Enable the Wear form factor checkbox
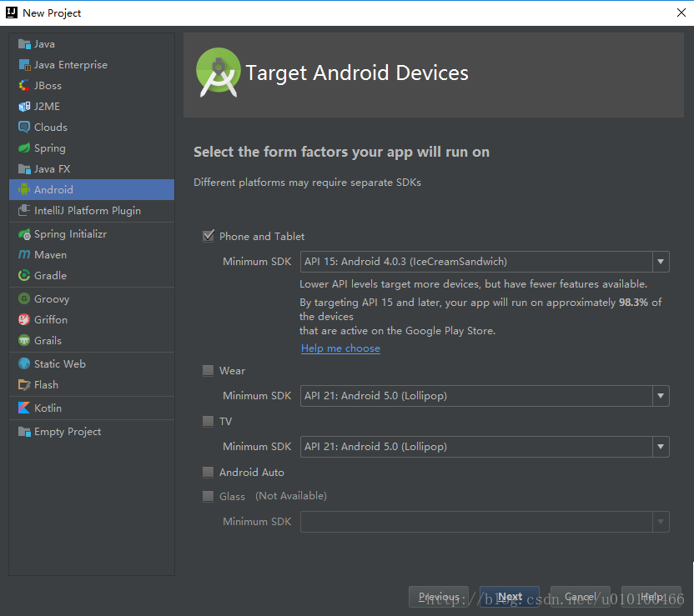 209,371
